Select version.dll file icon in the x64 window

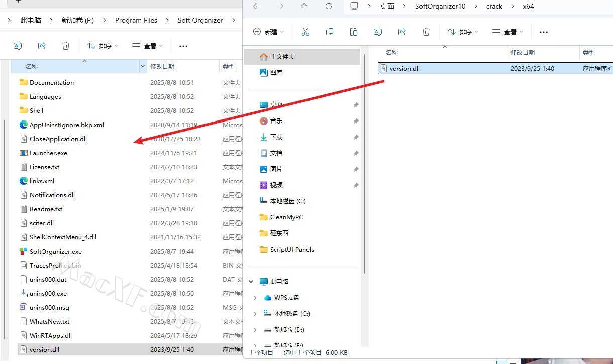tap(384, 68)
